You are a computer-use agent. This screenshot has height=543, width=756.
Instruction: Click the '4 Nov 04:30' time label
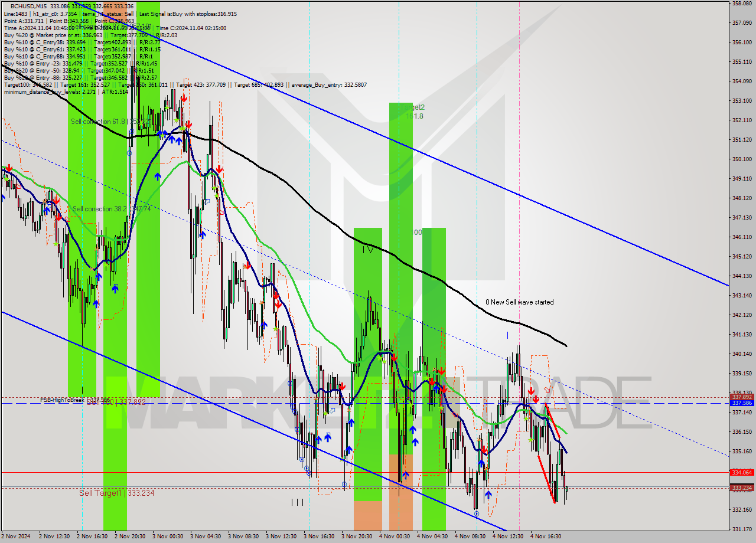pyautogui.click(x=434, y=537)
